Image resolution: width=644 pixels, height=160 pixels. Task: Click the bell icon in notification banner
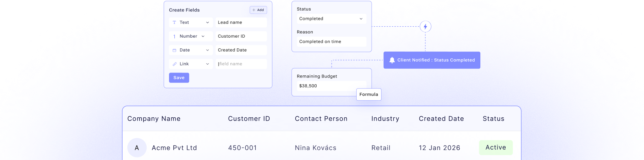coord(392,60)
